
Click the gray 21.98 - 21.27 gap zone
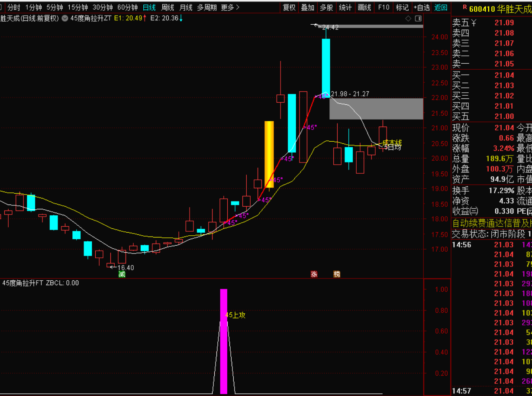376,109
